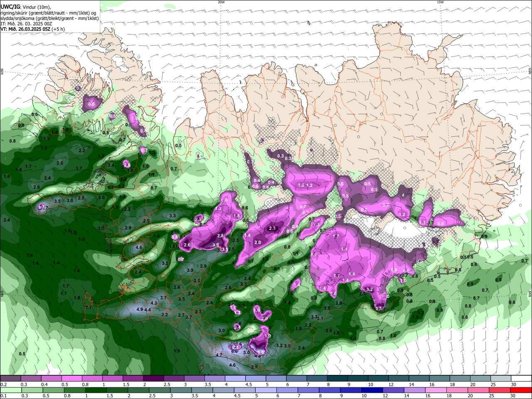
Task: Click the light periwinkle swatch between 4 and 4.5, upper legend
Action: [x=235, y=379]
